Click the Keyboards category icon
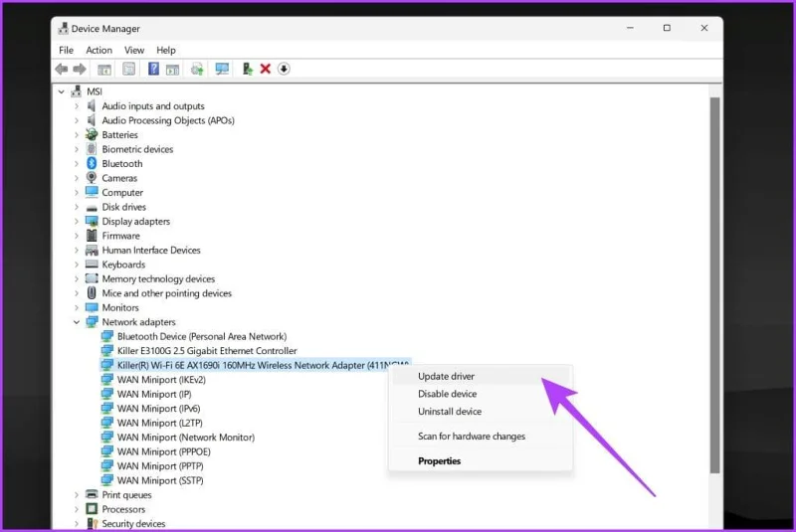This screenshot has width=796, height=532. click(x=92, y=265)
